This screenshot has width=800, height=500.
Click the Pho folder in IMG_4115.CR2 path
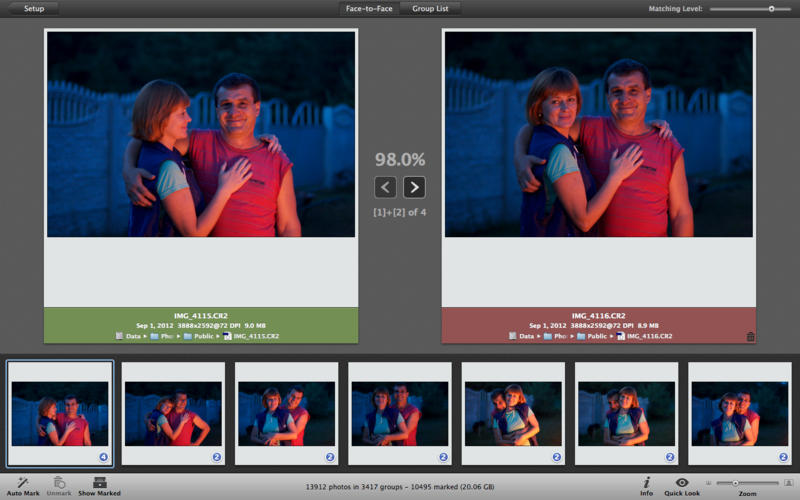[x=162, y=336]
